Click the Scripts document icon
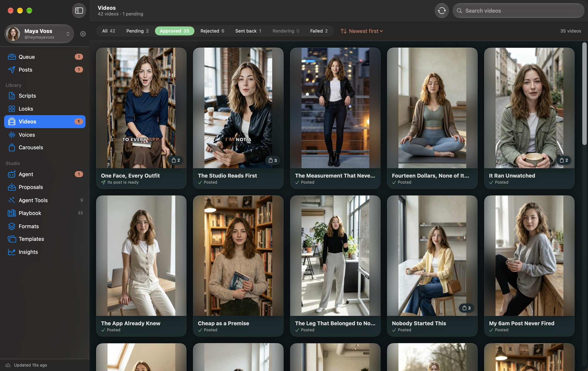Screen dimensions: 588x371 [12, 96]
